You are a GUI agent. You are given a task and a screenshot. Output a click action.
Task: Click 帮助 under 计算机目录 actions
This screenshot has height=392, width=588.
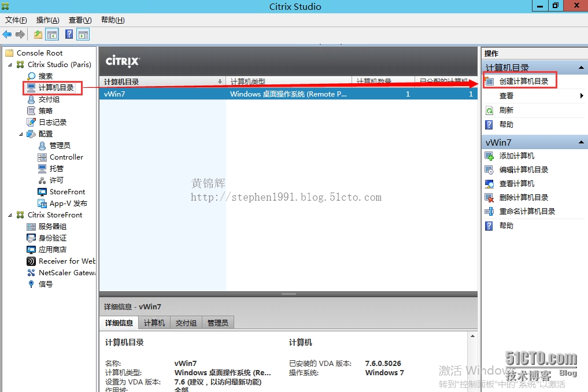(506, 124)
